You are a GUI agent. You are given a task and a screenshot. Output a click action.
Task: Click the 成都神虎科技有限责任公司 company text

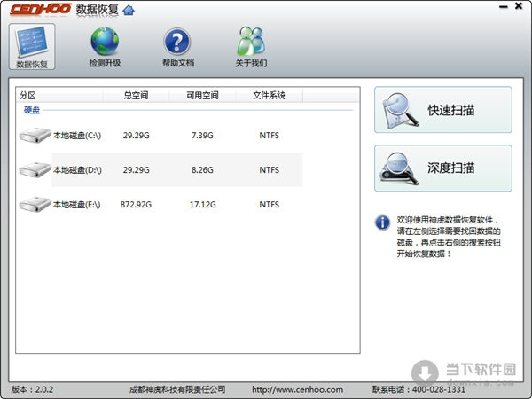(x=177, y=389)
